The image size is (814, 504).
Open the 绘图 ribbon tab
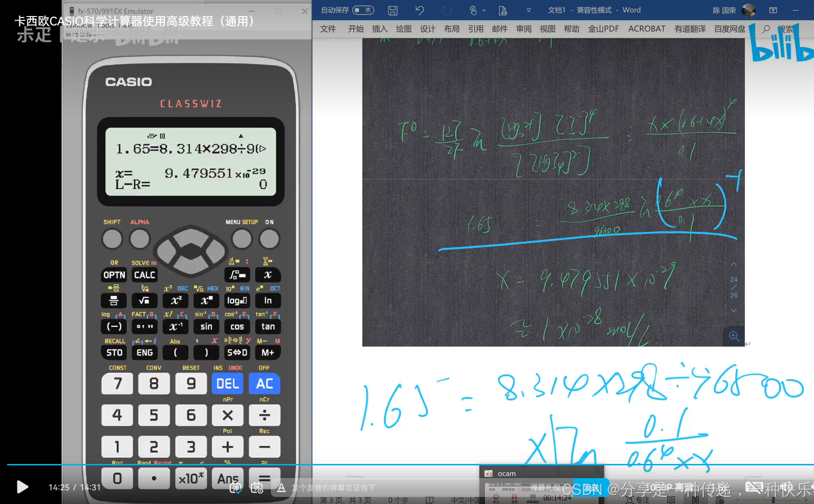pos(404,29)
